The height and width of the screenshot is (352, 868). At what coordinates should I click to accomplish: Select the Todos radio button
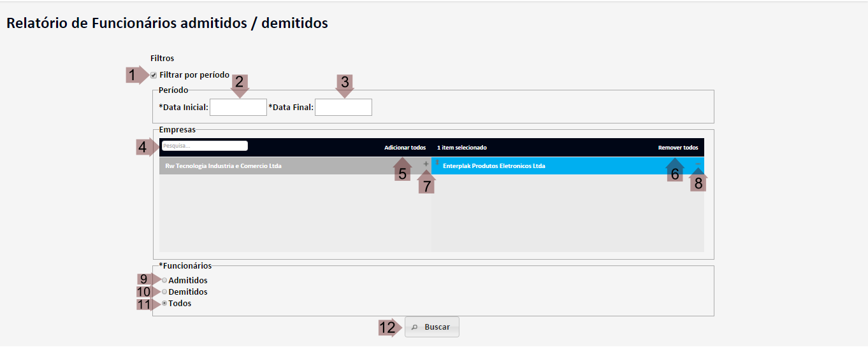tap(164, 303)
